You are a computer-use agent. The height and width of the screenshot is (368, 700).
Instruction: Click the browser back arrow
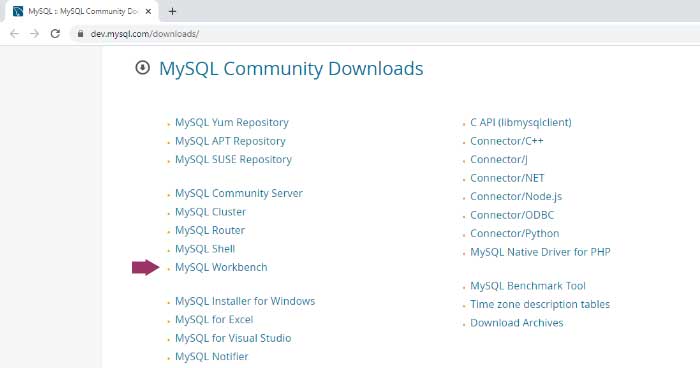[x=14, y=34]
